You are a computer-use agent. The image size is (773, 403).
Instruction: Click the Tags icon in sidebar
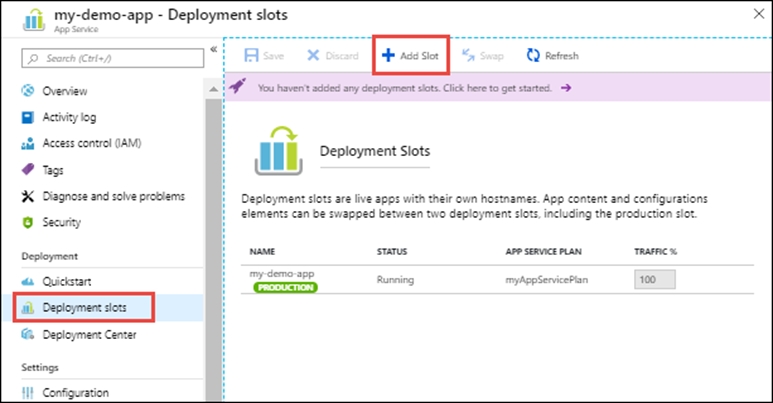[28, 170]
